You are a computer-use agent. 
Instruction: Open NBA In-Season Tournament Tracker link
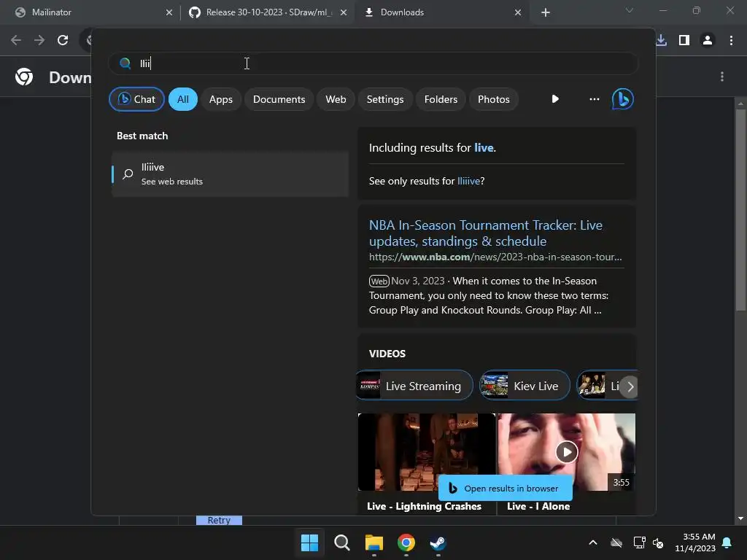pyautogui.click(x=485, y=233)
